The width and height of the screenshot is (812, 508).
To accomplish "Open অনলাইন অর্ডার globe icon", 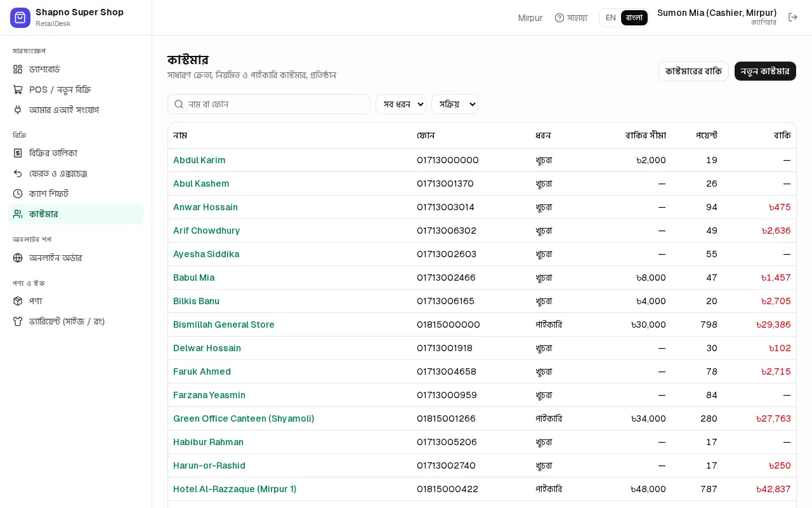I will 18,258.
